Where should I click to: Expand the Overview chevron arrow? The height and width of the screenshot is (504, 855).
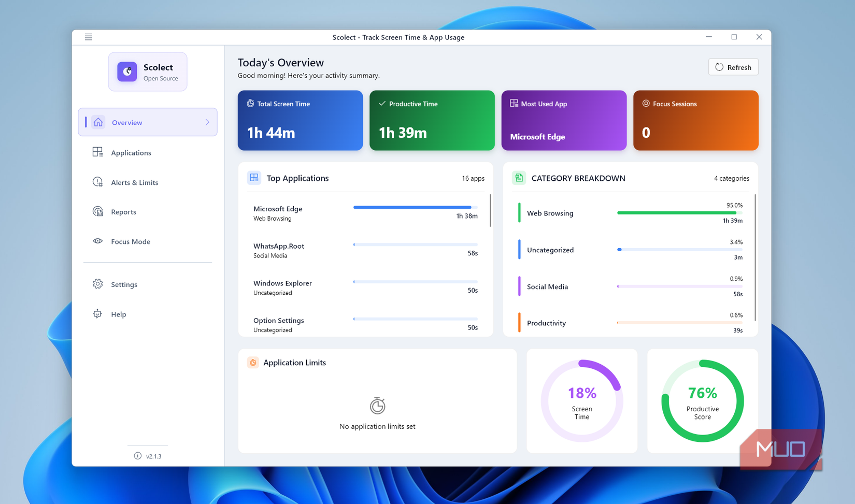click(207, 122)
